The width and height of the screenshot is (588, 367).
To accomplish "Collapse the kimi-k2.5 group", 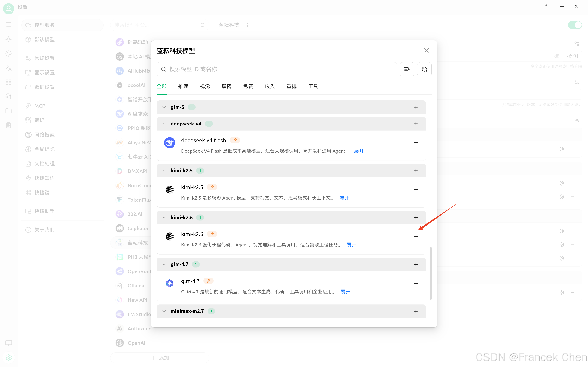I will tap(164, 171).
